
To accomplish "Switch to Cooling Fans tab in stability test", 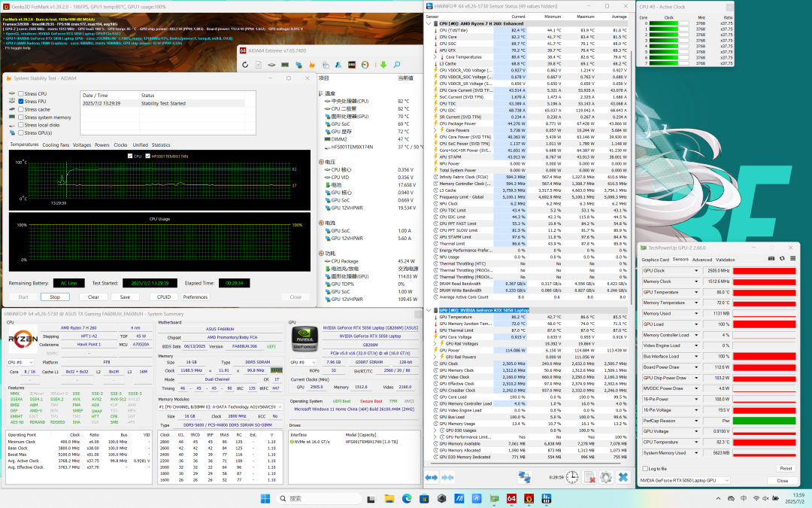I will click(56, 145).
